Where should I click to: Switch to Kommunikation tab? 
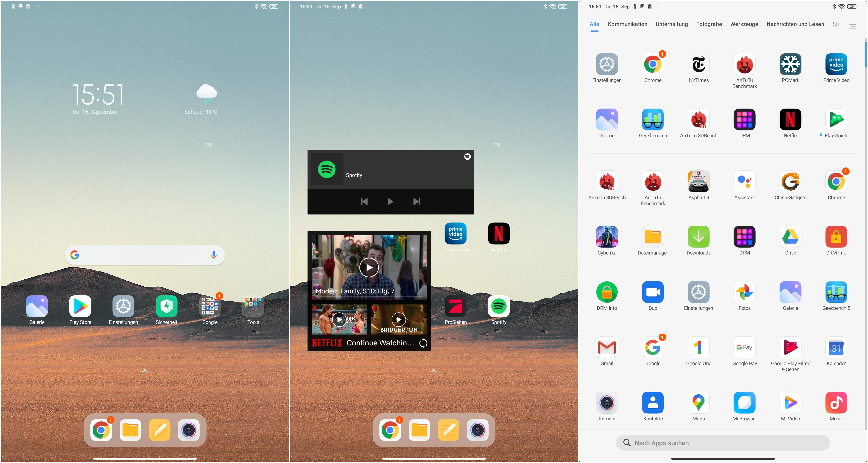click(x=627, y=24)
